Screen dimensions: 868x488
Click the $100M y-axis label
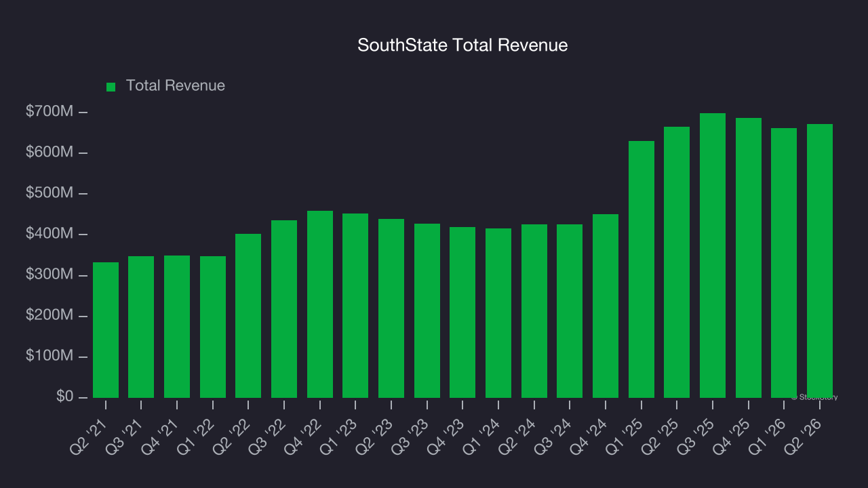tap(49, 357)
